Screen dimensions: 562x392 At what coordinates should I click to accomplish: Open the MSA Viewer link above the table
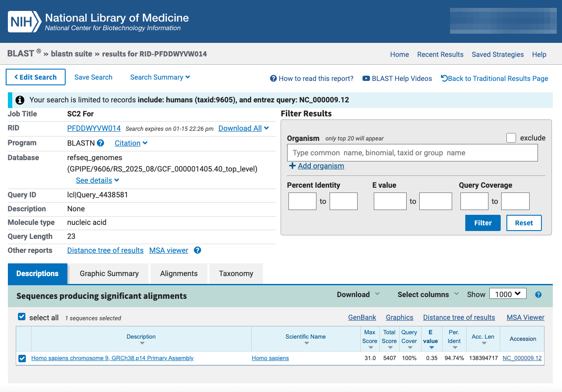(526, 317)
